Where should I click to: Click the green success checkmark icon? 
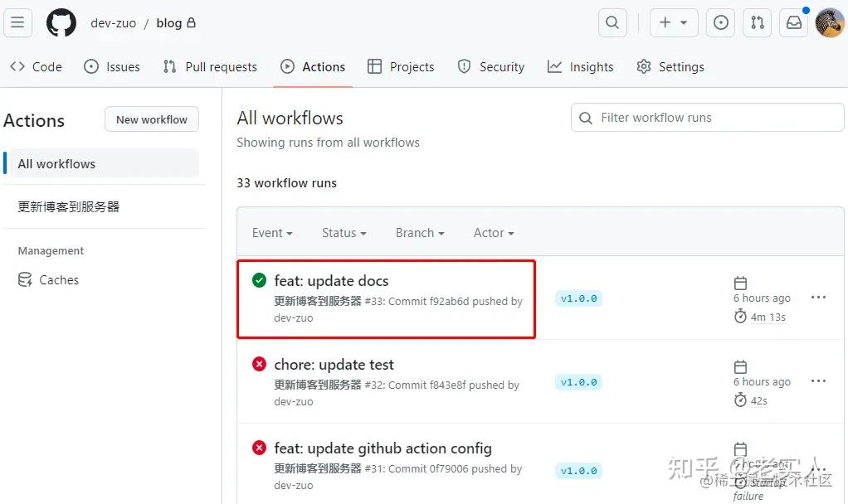click(x=258, y=279)
